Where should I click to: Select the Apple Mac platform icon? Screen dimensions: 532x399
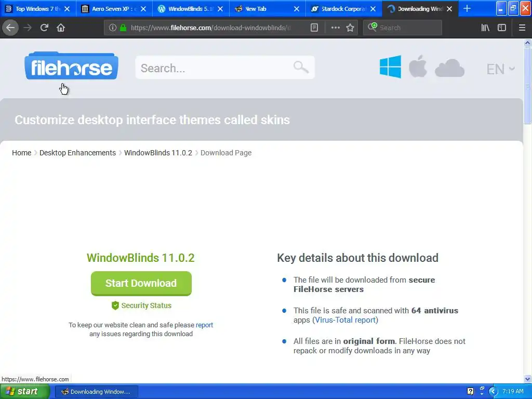tap(418, 66)
